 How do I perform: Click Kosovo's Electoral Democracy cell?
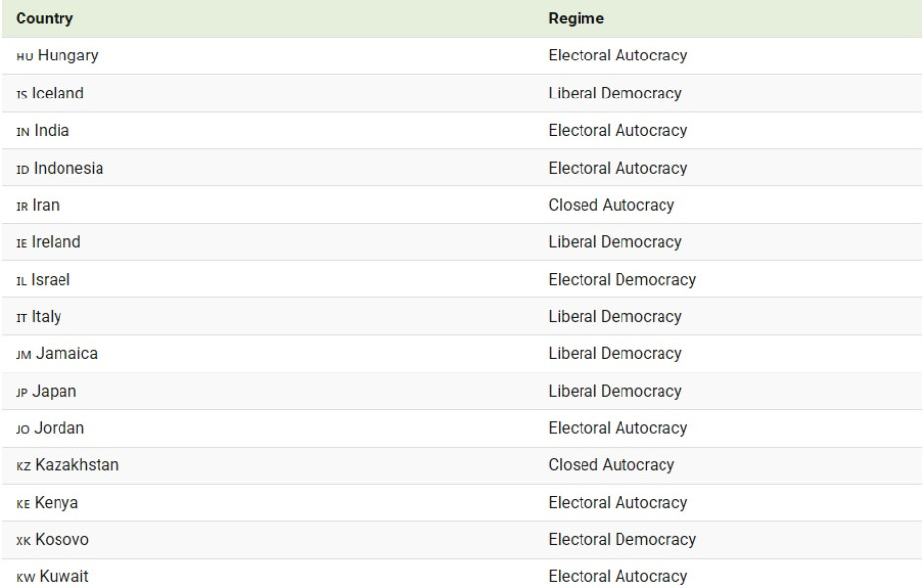[x=622, y=539]
